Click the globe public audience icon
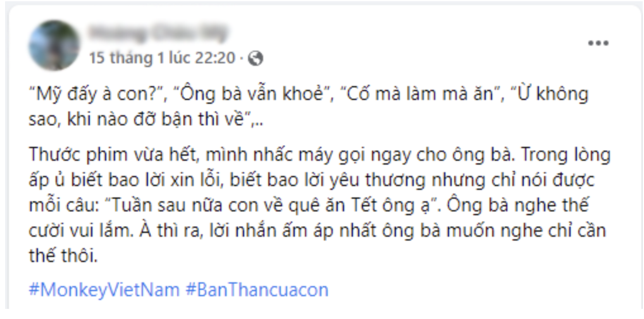Viewport: 644px width, 319px height. click(x=256, y=58)
